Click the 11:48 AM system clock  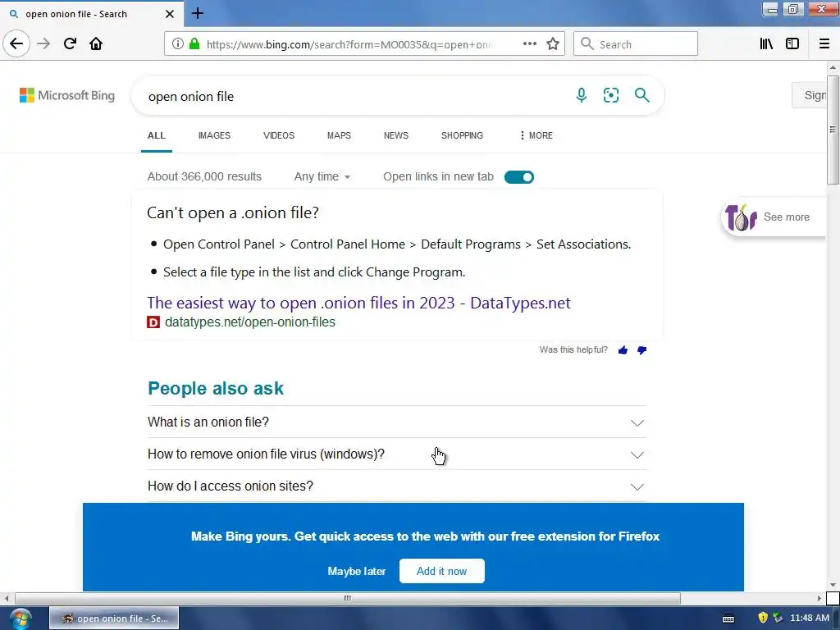pos(810,619)
